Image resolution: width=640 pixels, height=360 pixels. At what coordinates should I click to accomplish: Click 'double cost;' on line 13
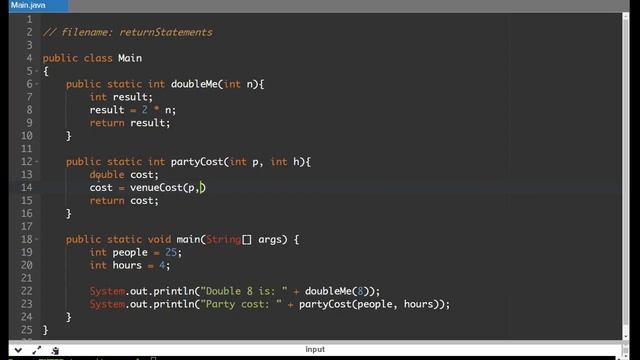point(124,175)
